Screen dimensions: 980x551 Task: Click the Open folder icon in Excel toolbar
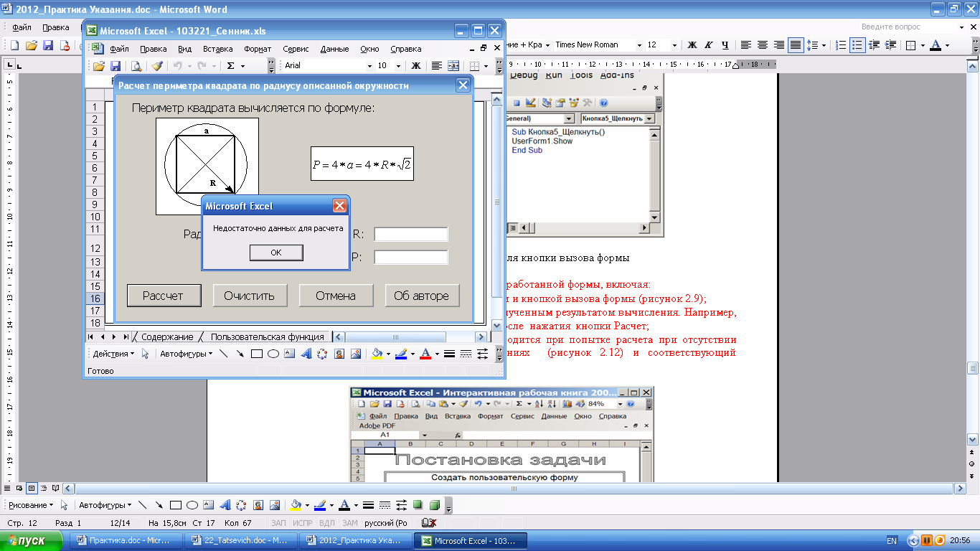tap(100, 66)
